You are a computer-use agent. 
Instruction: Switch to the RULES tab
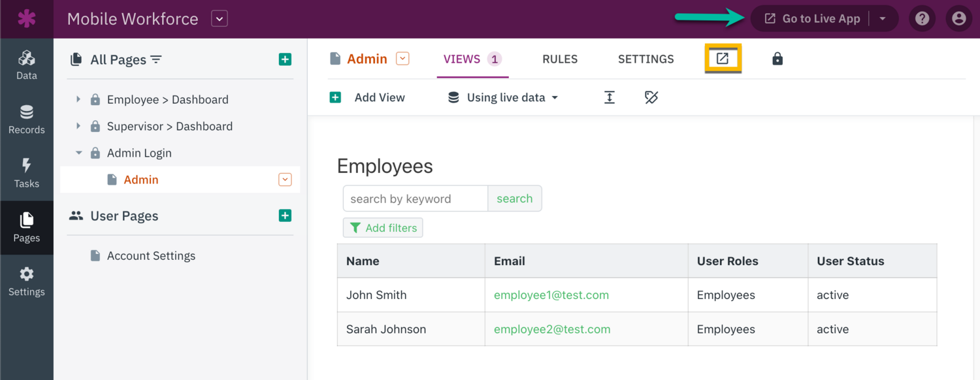tap(559, 59)
